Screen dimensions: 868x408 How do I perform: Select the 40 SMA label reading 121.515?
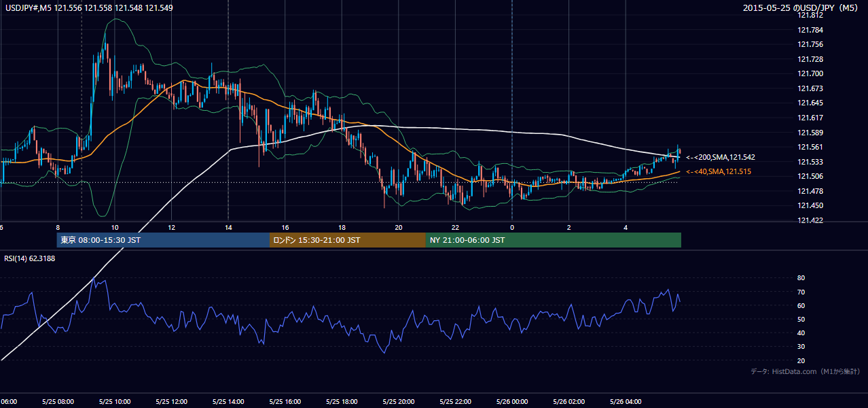(x=719, y=172)
